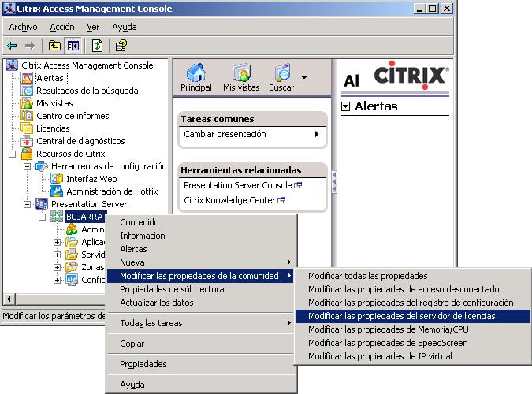
Task: Expand the Cambiar presentación submenu arrow
Action: click(317, 134)
